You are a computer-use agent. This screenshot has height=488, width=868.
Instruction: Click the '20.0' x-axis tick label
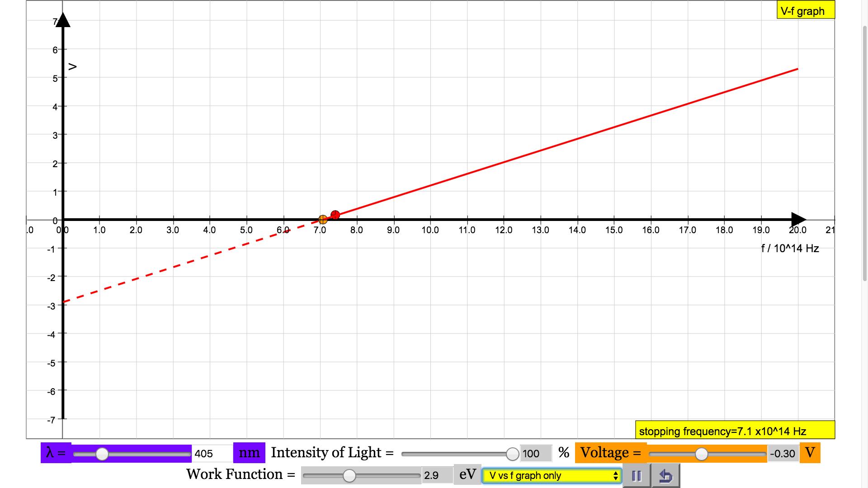pos(797,230)
